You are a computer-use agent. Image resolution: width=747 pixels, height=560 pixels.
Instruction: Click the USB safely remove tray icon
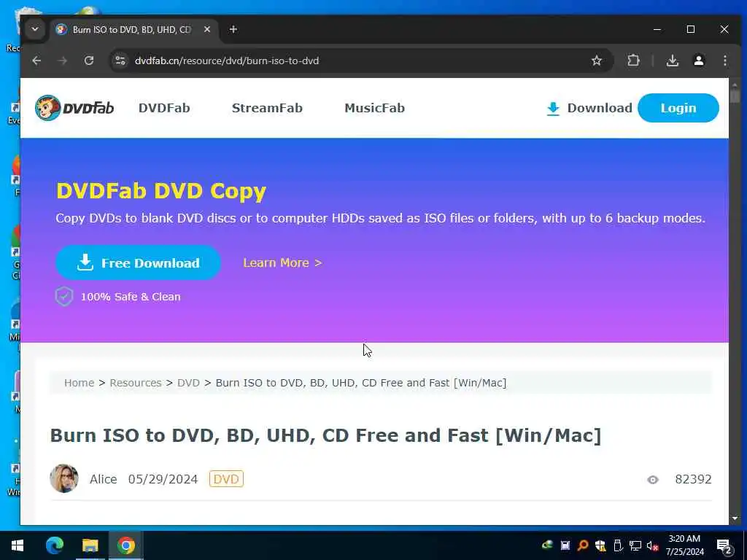click(618, 545)
